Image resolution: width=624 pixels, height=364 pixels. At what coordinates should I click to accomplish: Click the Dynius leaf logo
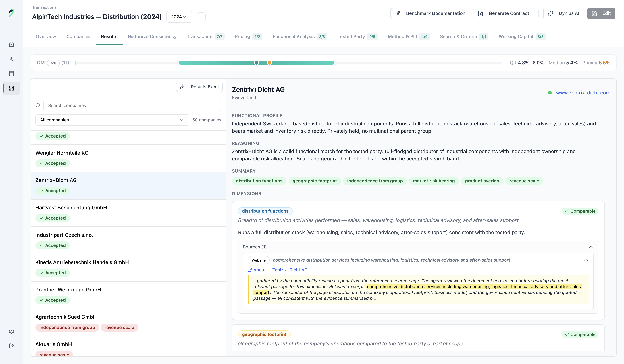(11, 13)
